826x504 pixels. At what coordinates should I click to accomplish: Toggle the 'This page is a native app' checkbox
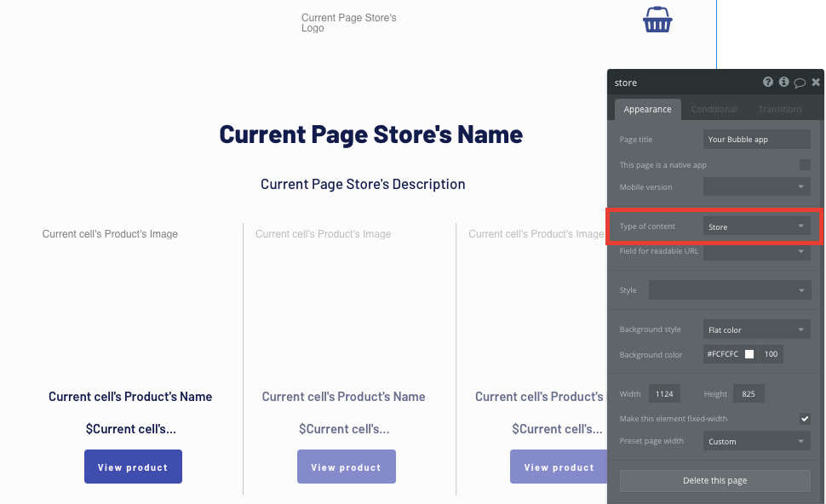(804, 164)
